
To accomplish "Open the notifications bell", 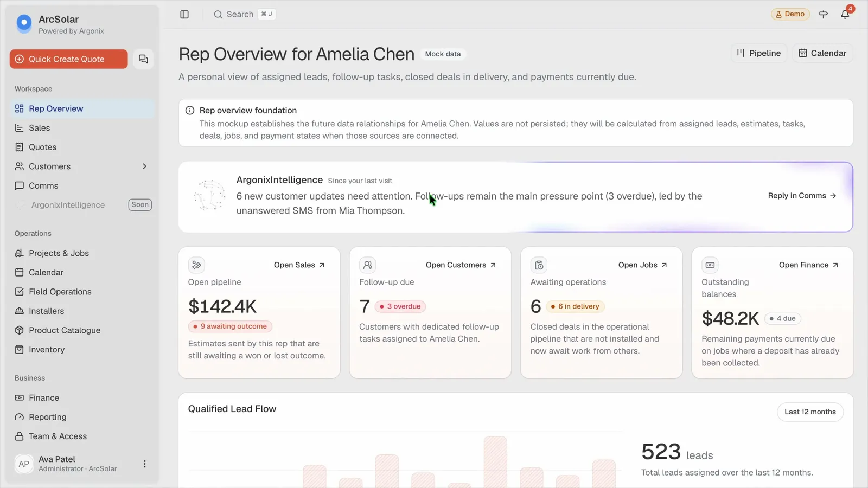I will pyautogui.click(x=845, y=15).
